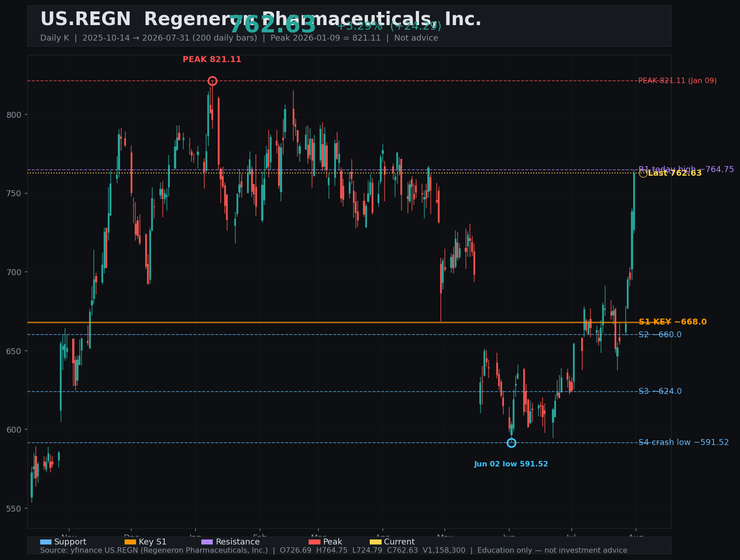Click the "Support" legend label

[70, 542]
